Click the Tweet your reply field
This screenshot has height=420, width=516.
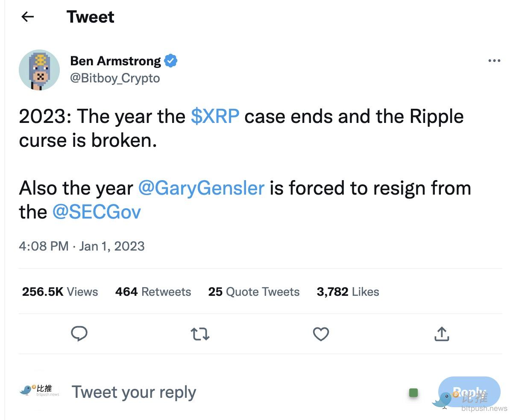click(x=134, y=392)
